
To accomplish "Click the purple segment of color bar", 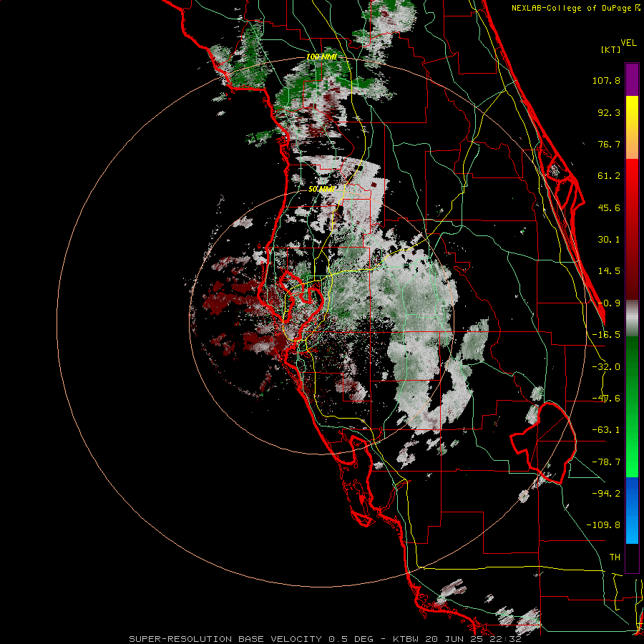I will click(632, 79).
